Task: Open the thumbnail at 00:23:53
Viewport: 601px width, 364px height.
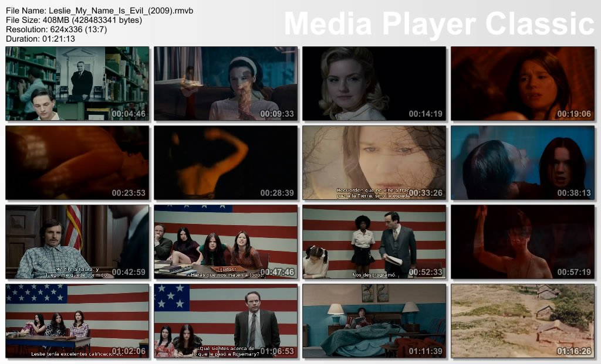Action: click(x=77, y=163)
